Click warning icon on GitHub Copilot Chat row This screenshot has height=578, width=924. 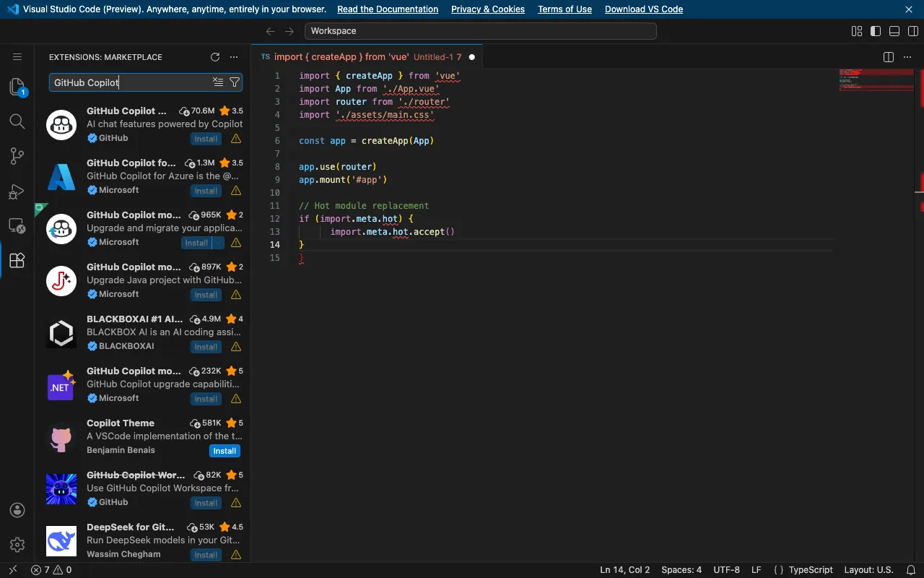pos(236,139)
